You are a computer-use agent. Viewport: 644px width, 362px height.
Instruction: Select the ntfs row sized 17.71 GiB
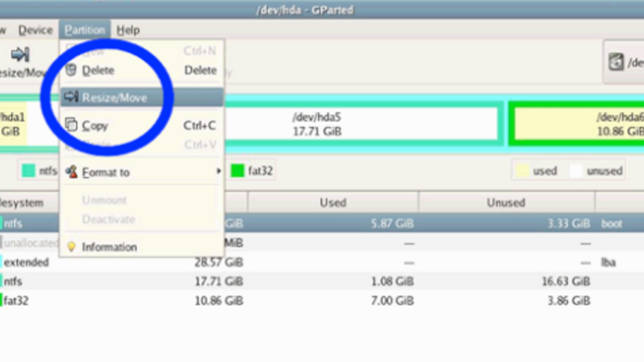pos(322,282)
